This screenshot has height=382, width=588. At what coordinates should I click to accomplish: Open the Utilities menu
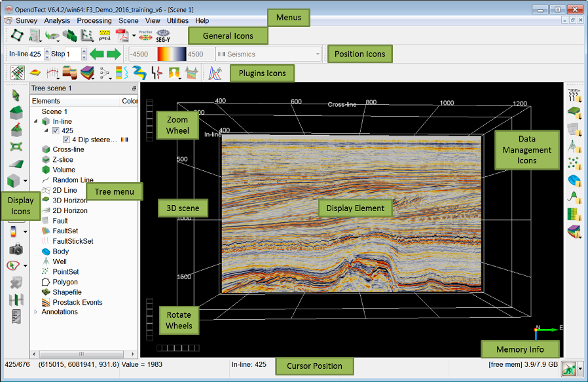[x=177, y=21]
